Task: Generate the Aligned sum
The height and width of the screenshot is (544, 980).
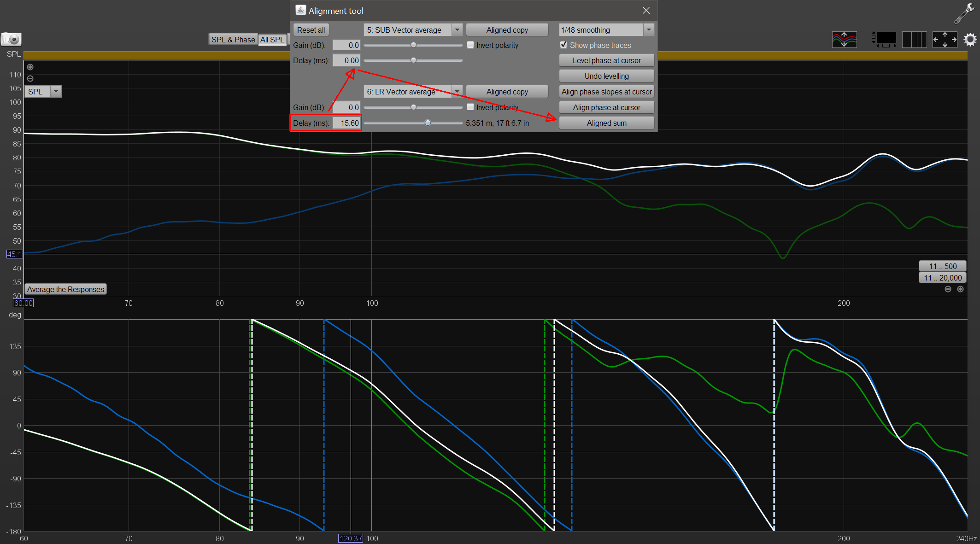Action: 606,123
